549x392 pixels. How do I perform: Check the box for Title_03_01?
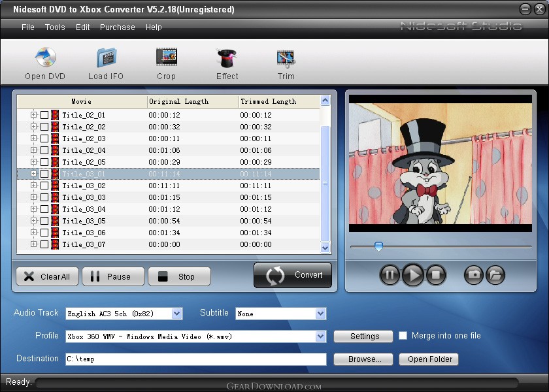click(44, 174)
